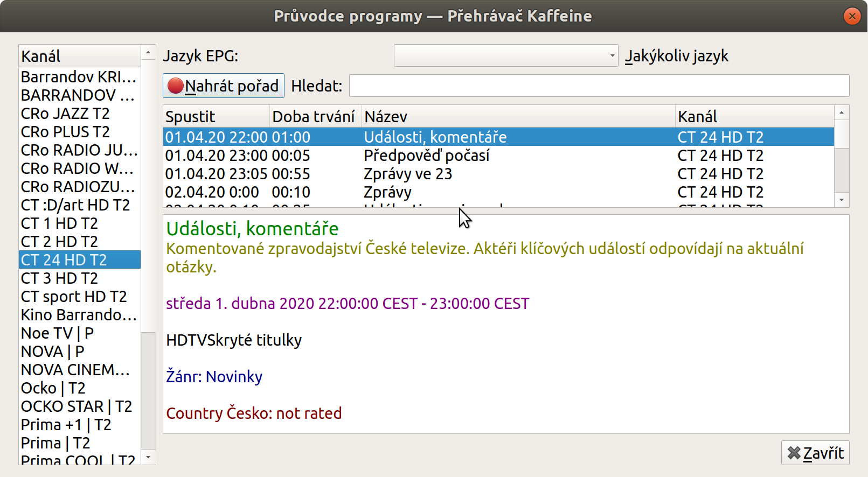Click program table scroll-up arrow
868x477 pixels.
click(842, 113)
